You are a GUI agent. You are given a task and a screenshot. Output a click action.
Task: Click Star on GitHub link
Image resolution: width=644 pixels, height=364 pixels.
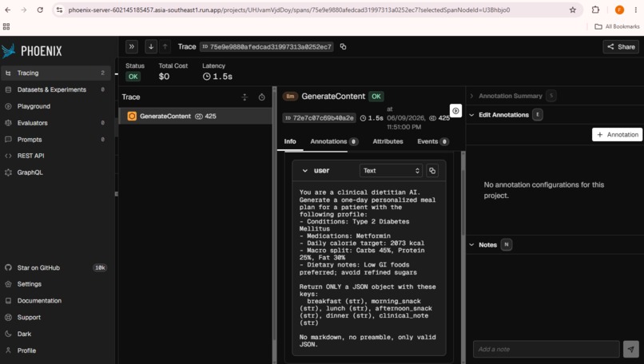pyautogui.click(x=56, y=267)
